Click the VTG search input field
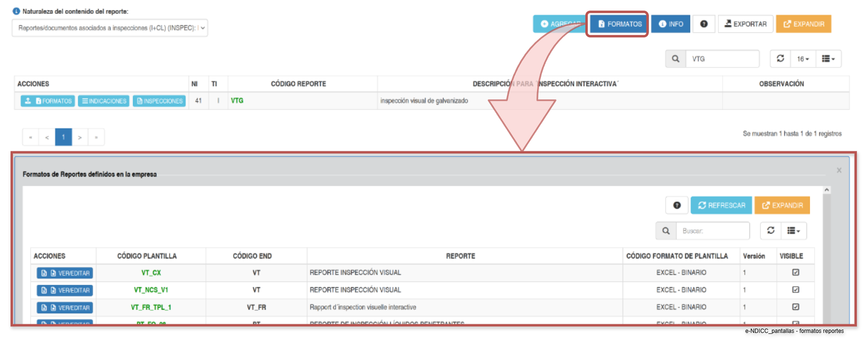 click(723, 59)
